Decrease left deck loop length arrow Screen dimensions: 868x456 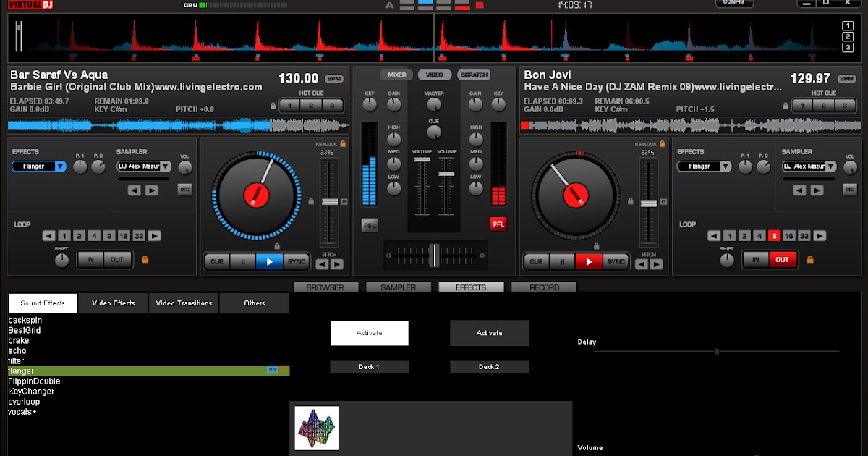point(48,236)
